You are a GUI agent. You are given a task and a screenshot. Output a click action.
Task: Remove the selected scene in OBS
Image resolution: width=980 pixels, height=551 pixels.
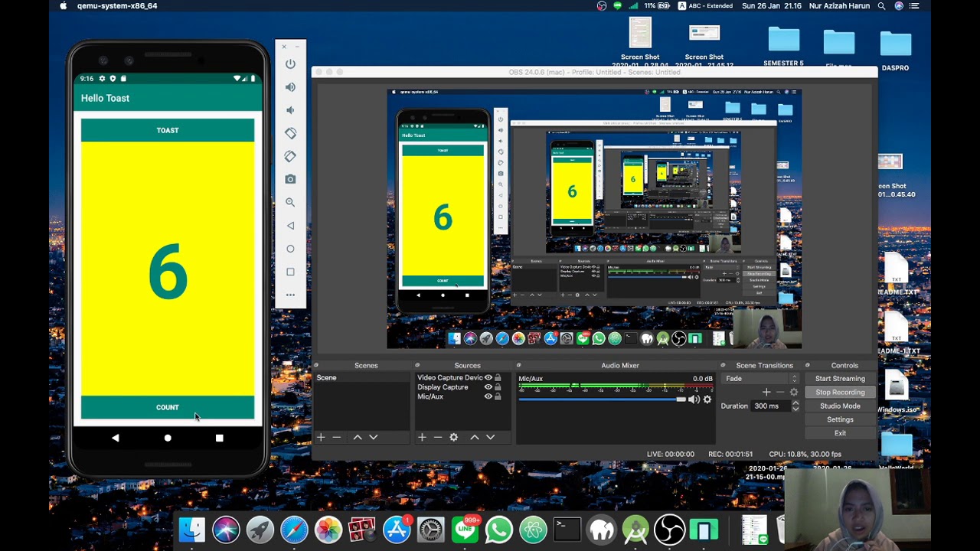tap(336, 437)
